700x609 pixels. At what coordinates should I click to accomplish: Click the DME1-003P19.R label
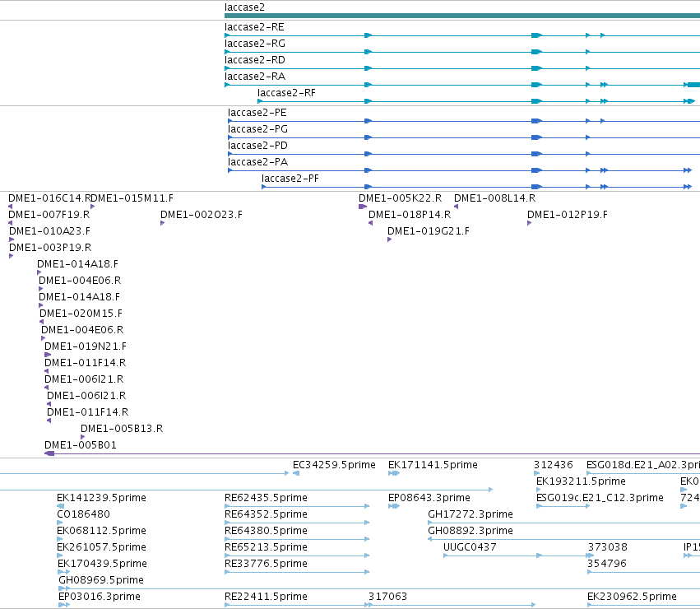click(50, 248)
